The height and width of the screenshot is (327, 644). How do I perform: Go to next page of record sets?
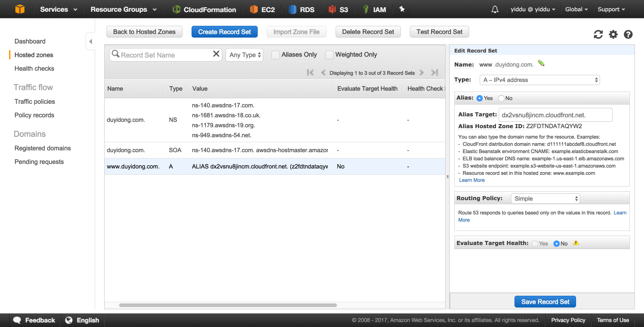coord(422,72)
